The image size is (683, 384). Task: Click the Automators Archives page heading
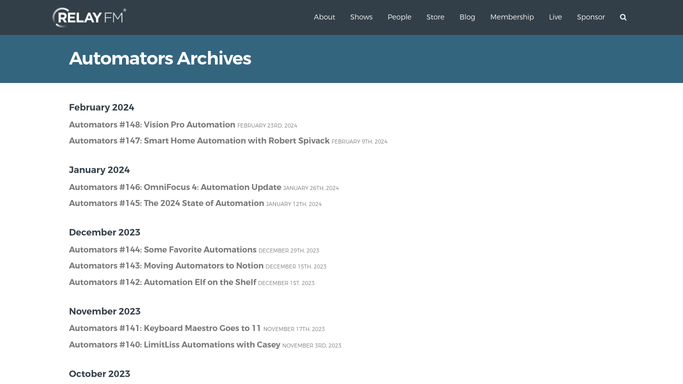pos(160,58)
